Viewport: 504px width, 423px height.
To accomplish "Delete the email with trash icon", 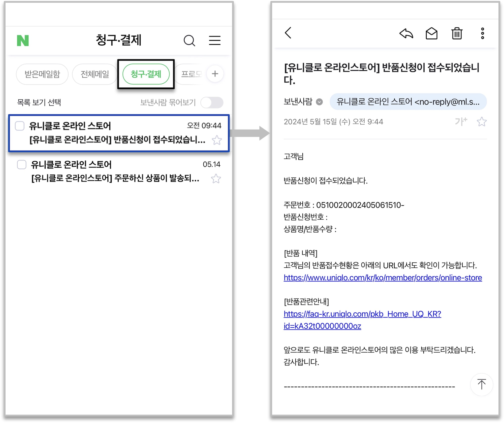I will tap(457, 33).
